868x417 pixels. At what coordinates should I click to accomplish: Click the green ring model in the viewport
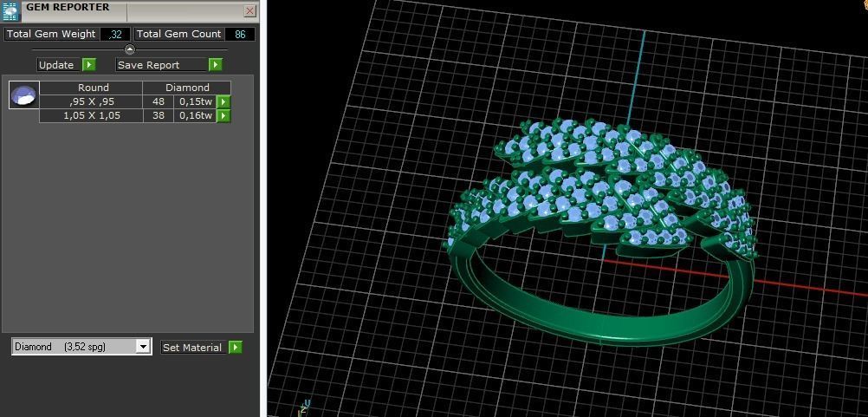tap(599, 231)
